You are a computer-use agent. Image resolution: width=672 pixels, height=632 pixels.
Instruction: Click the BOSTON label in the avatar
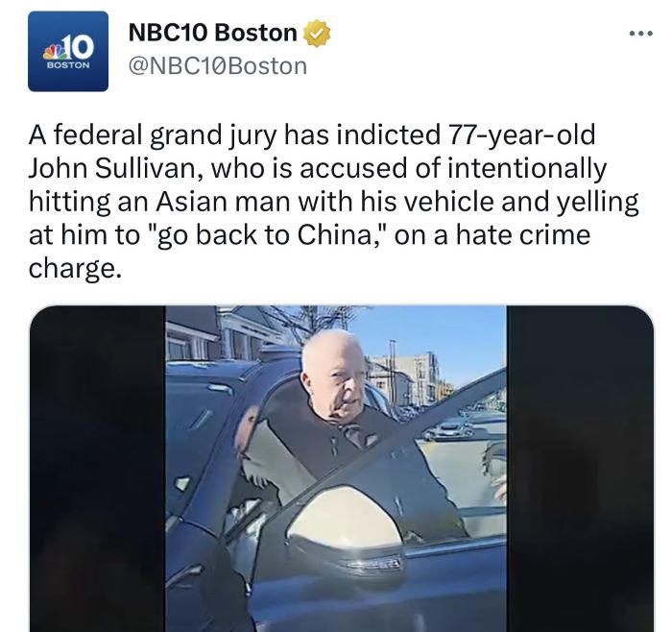[x=68, y=65]
